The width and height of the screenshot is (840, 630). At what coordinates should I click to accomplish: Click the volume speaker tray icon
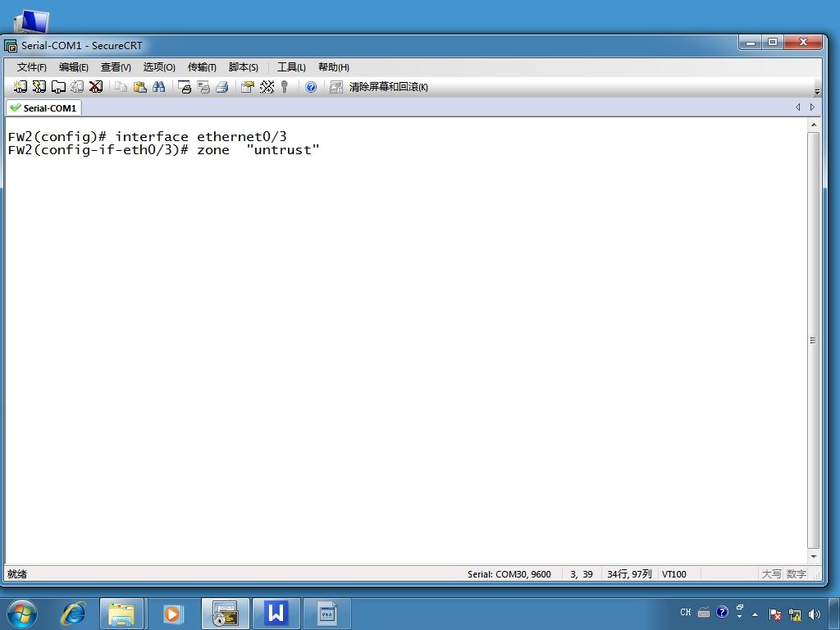[815, 614]
